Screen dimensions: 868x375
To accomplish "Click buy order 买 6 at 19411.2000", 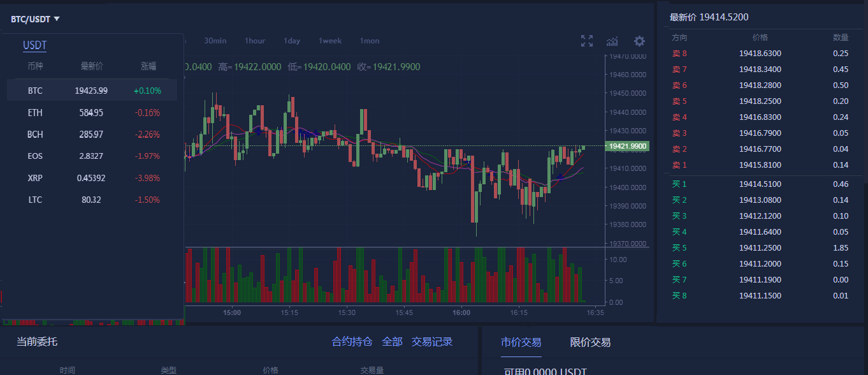I will [760, 264].
